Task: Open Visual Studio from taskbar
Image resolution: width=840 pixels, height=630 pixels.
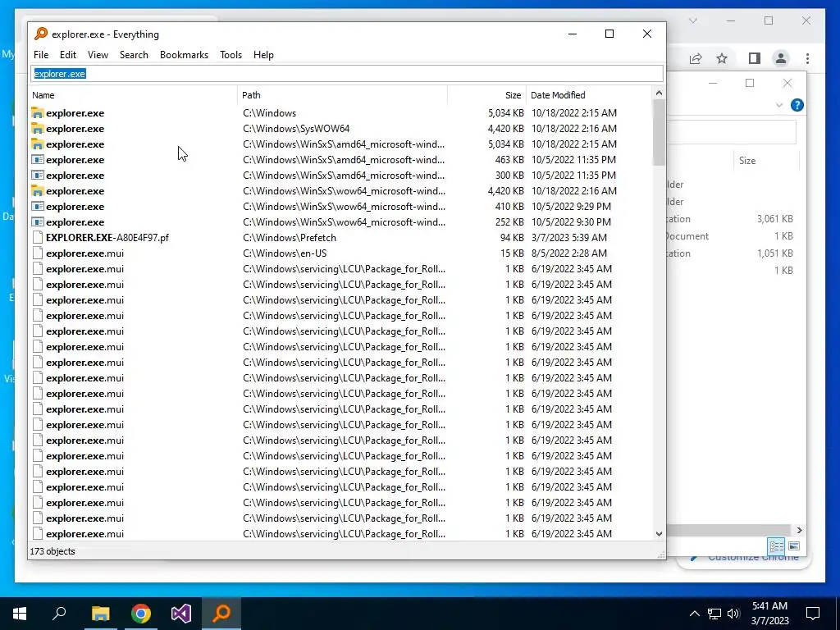Action: pyautogui.click(x=181, y=614)
